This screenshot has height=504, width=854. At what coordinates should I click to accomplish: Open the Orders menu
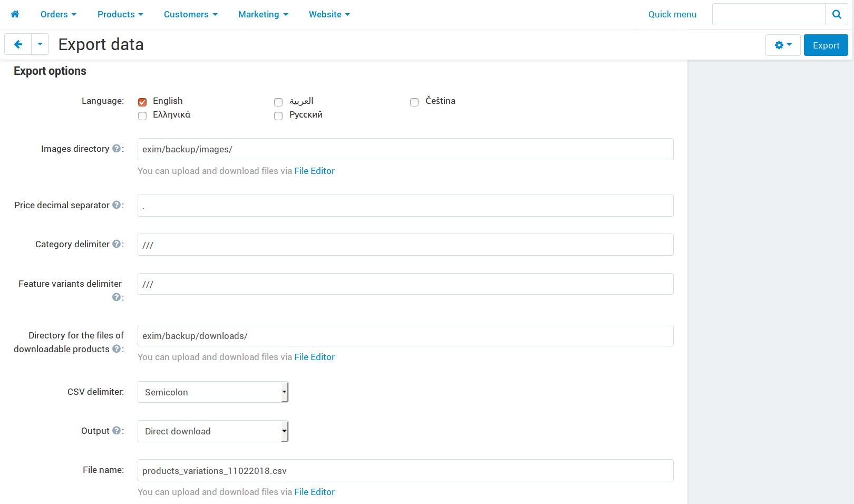click(59, 14)
